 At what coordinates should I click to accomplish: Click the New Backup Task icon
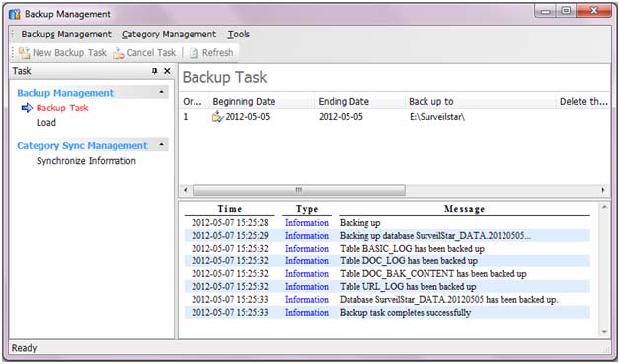(24, 53)
